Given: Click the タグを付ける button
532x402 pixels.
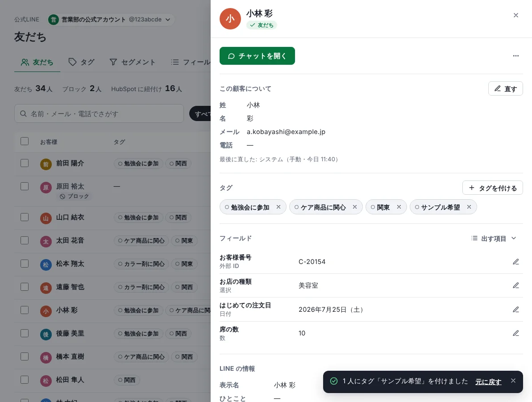Looking at the screenshot, I should [x=492, y=188].
